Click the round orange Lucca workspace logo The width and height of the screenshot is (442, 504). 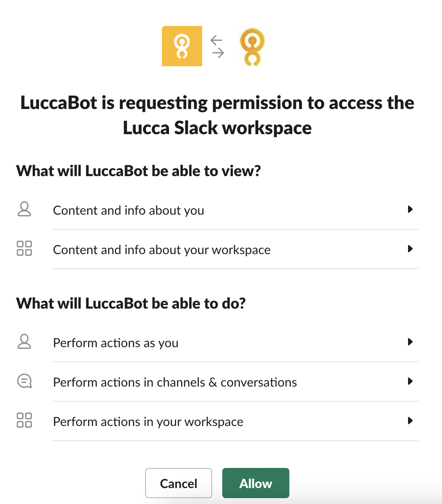[252, 46]
